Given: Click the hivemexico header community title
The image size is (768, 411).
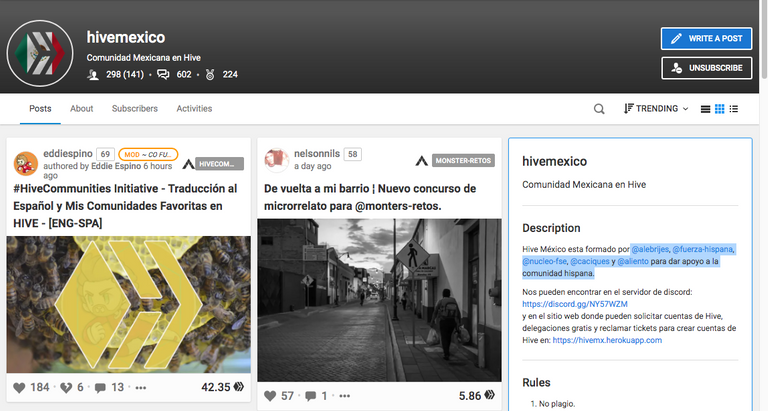Looking at the screenshot, I should click(x=126, y=37).
